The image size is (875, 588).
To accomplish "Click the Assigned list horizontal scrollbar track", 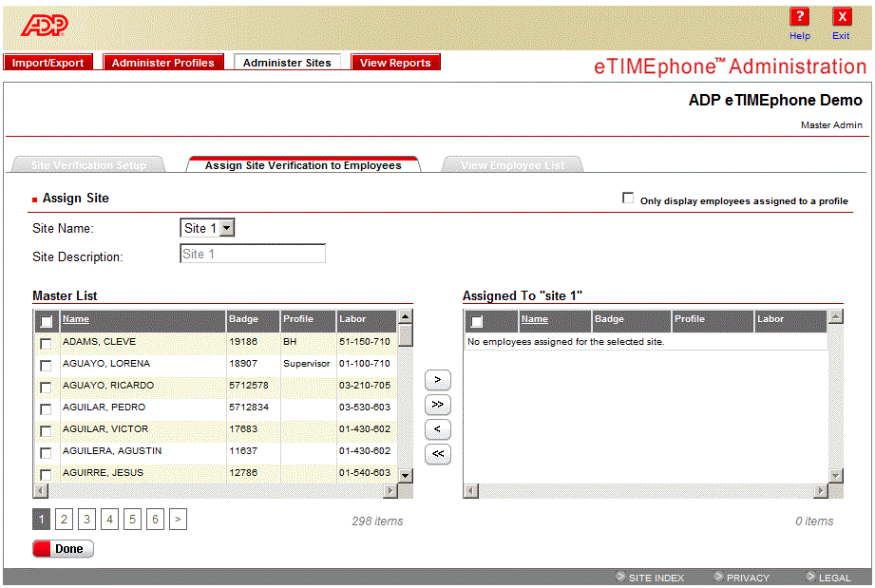I will point(646,491).
